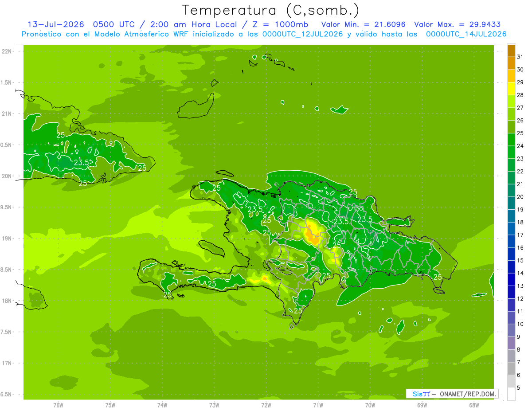Viewport: 532px width, 411px height.
Task: Click the 71W longitude axis label
Action: click(318, 405)
